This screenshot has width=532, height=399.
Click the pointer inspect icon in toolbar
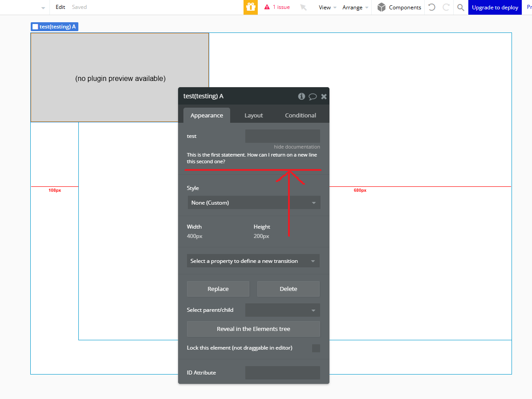coord(303,7)
